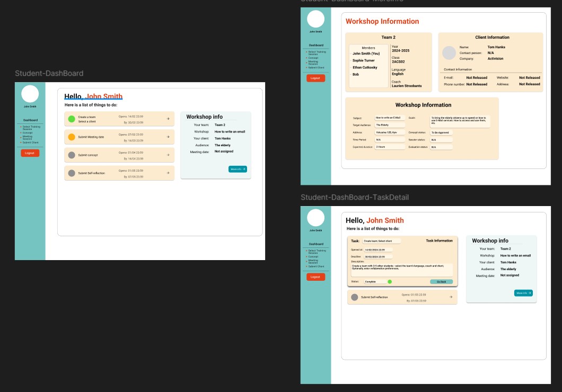Screen dimensions: 562x392
Task: Open Submit Client in Student-DashBoard sidebar
Action: (30, 142)
